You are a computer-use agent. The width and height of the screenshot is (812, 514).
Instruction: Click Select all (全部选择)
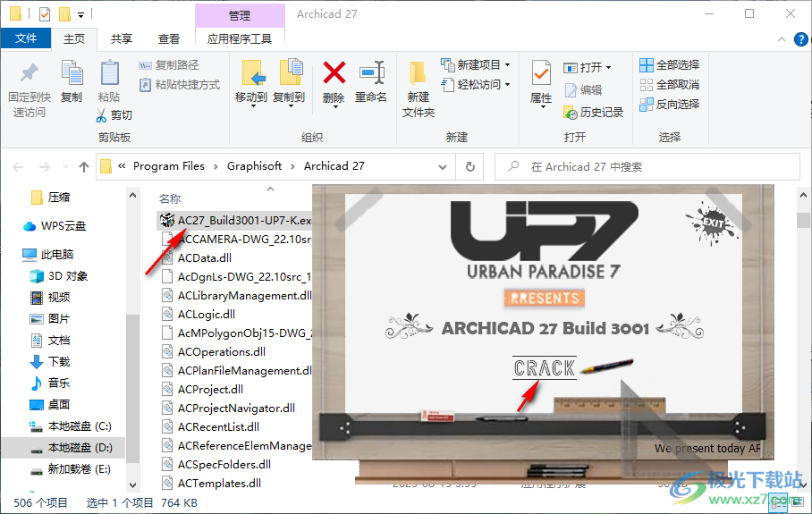click(x=669, y=64)
